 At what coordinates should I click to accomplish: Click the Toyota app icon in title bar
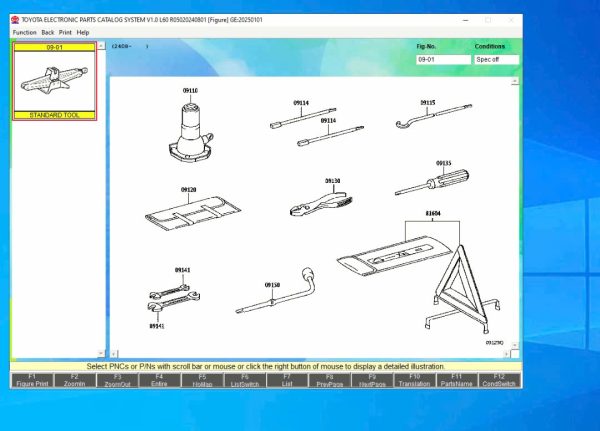click(x=15, y=20)
